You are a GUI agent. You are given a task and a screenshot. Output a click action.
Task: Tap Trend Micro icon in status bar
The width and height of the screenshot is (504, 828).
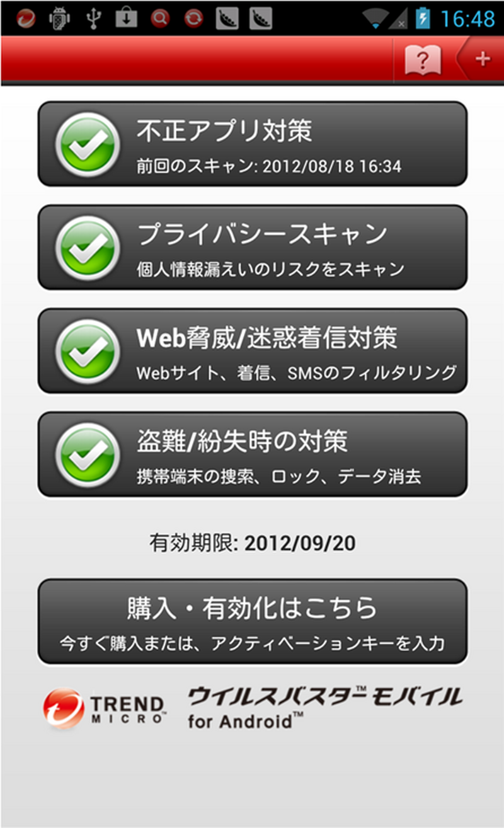pyautogui.click(x=25, y=18)
